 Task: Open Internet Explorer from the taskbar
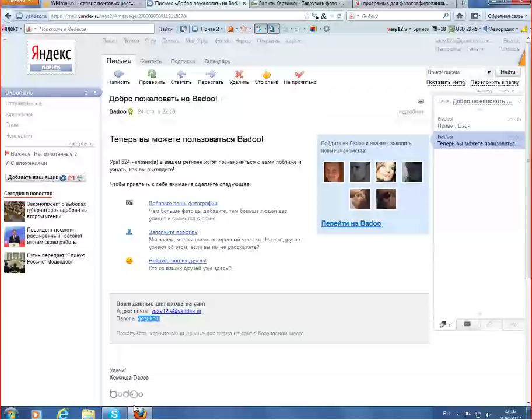(x=62, y=414)
